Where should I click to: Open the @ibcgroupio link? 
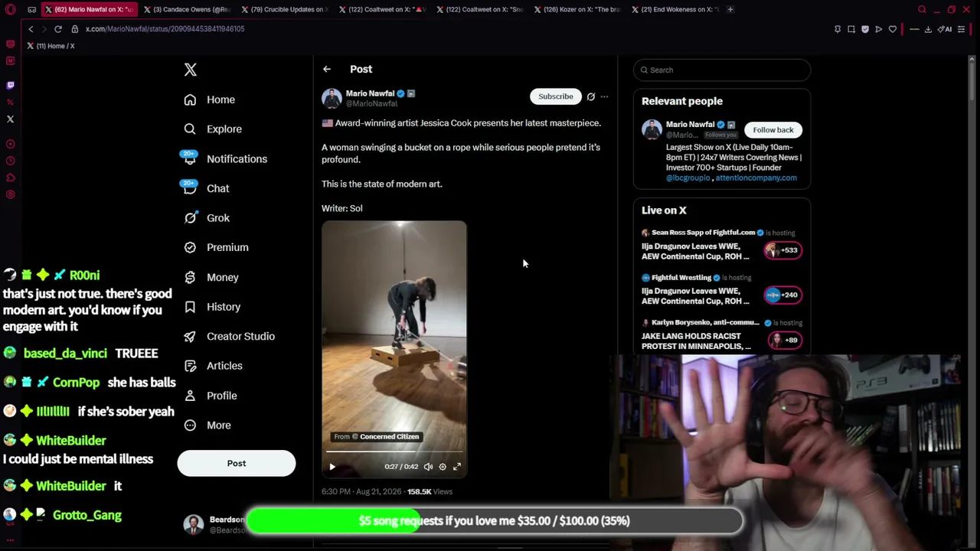[688, 178]
